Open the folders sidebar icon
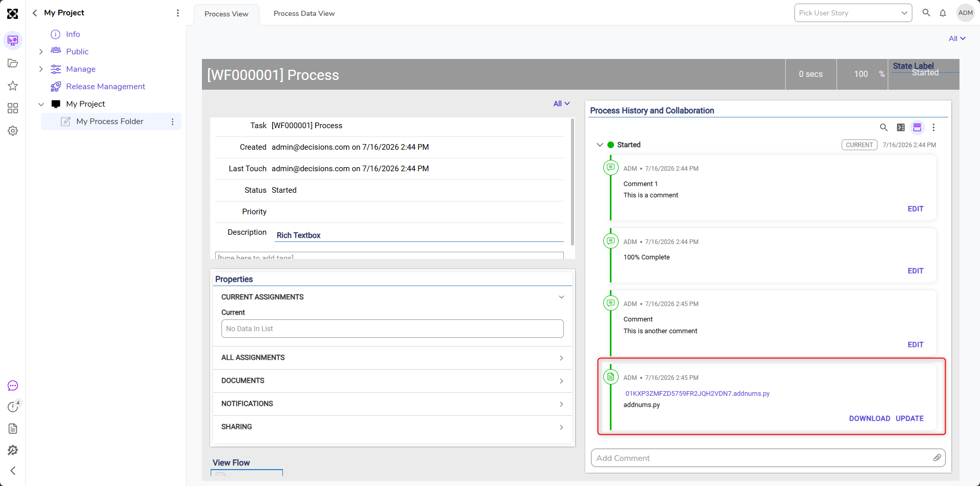This screenshot has width=980, height=486. point(13,63)
